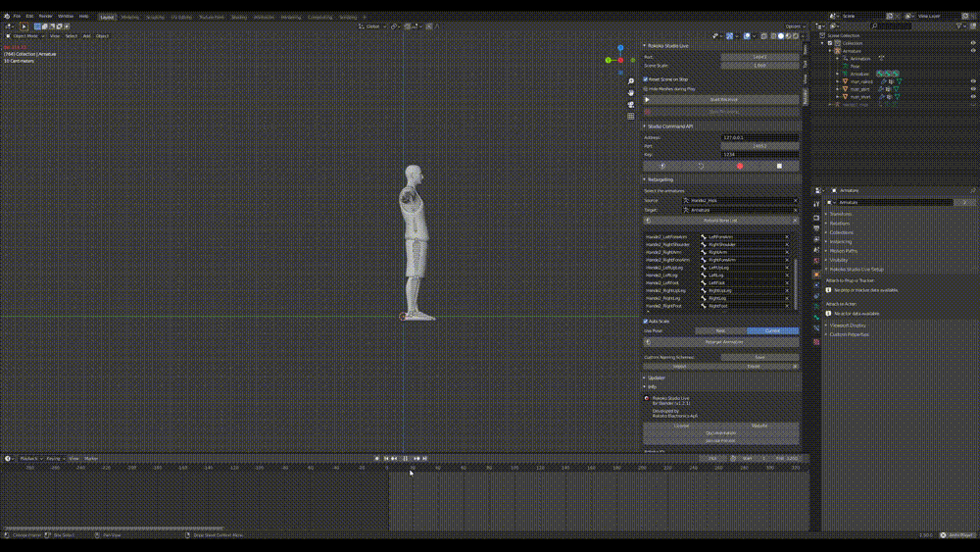Open the timeline Marker menu
The width and height of the screenshot is (980, 552).
(91, 459)
